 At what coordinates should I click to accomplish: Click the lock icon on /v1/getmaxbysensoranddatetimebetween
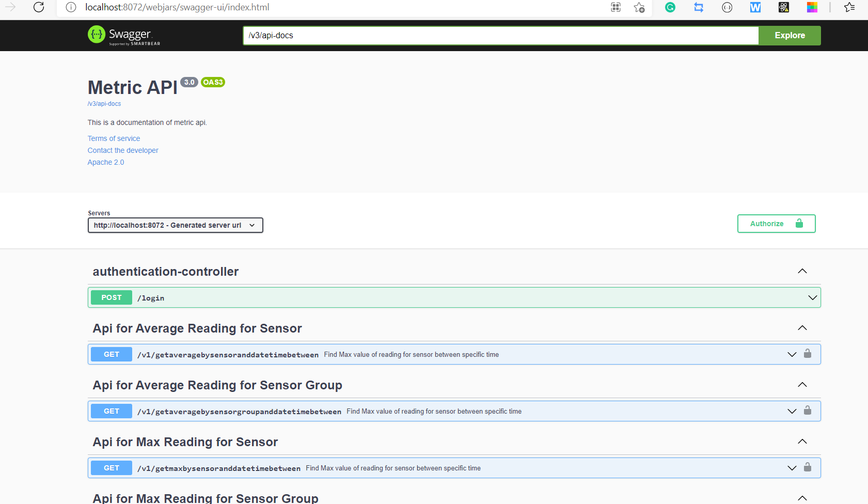pos(808,468)
